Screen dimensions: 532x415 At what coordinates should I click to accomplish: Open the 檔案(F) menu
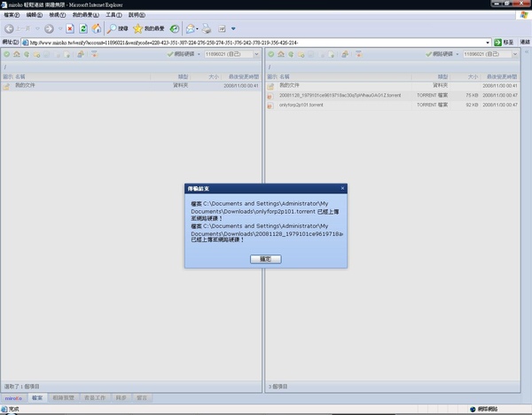pyautogui.click(x=12, y=15)
